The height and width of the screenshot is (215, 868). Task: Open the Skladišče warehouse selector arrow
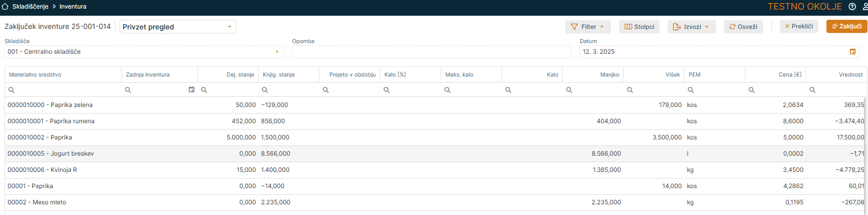pyautogui.click(x=277, y=52)
